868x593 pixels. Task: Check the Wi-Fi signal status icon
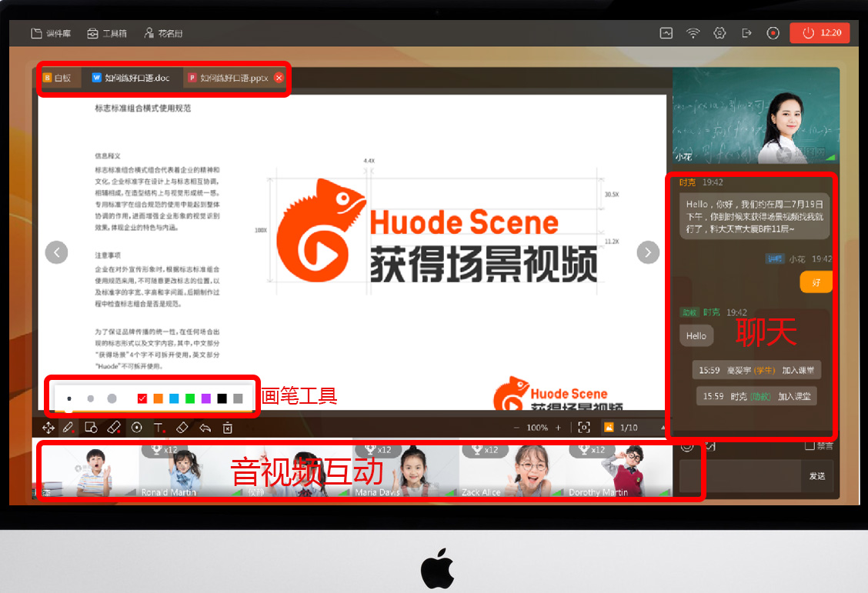(693, 33)
